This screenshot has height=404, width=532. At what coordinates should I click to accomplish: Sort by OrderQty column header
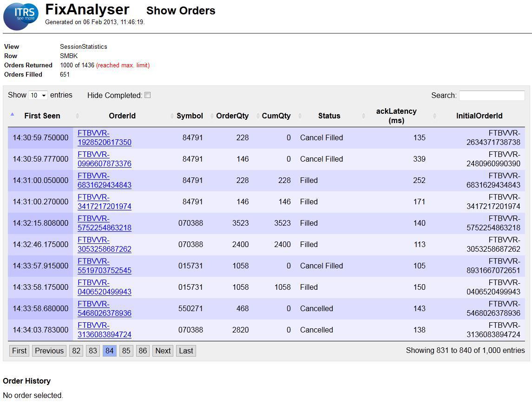232,116
